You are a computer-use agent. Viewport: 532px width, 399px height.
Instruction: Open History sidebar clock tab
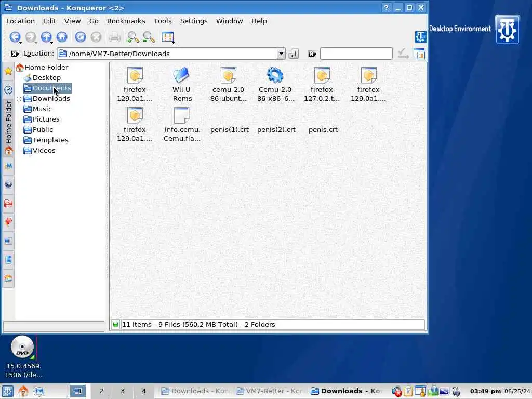[x=8, y=89]
